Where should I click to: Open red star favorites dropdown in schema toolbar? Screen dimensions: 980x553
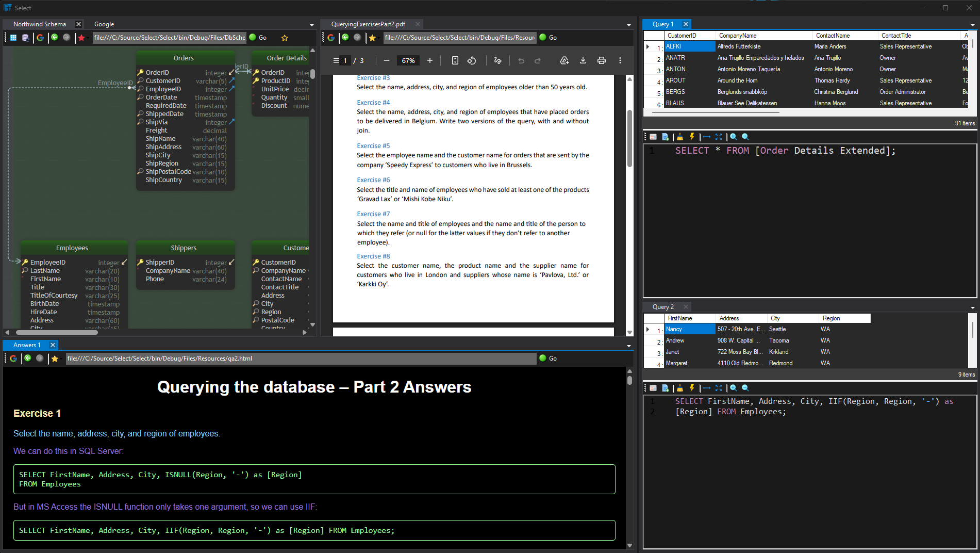(81, 38)
